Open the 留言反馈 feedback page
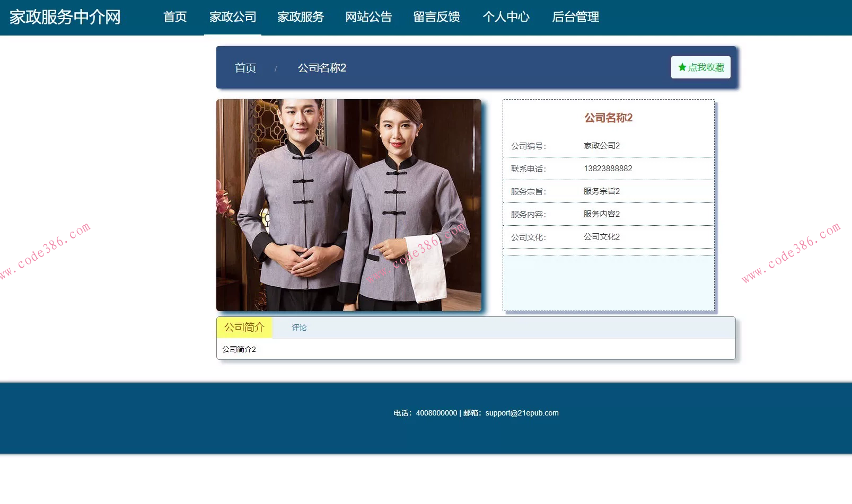Screen dimensions: 852x504 [436, 17]
